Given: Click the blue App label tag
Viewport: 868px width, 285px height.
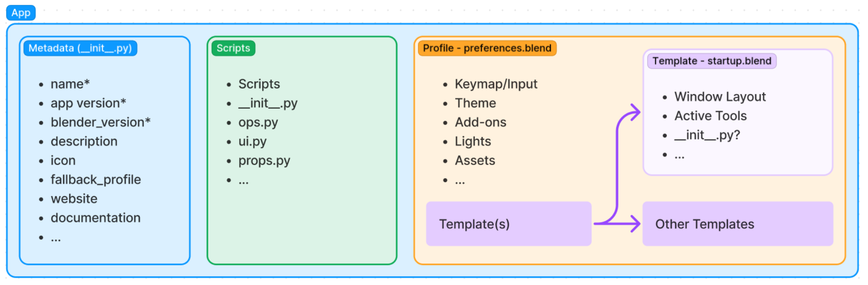Looking at the screenshot, I should 21,13.
